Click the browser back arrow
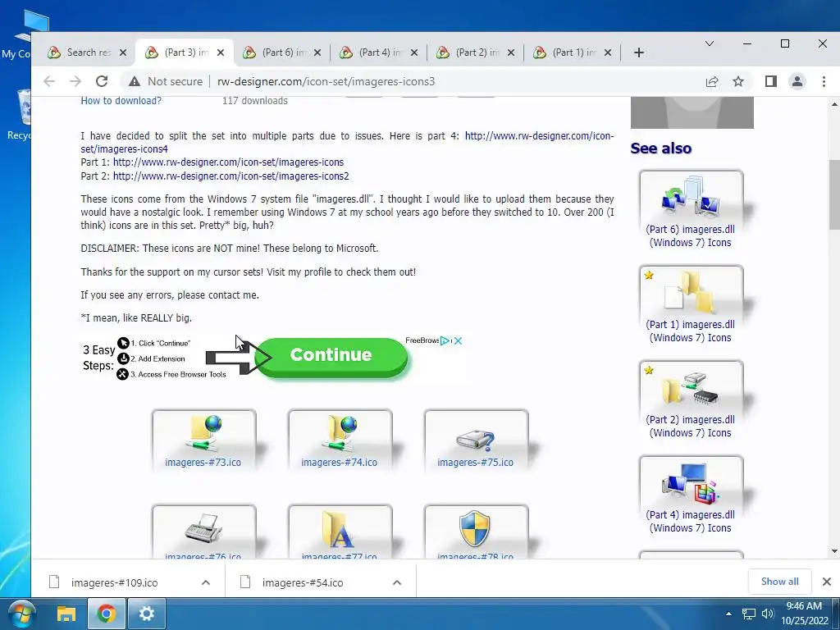The width and height of the screenshot is (840, 630). (48, 81)
